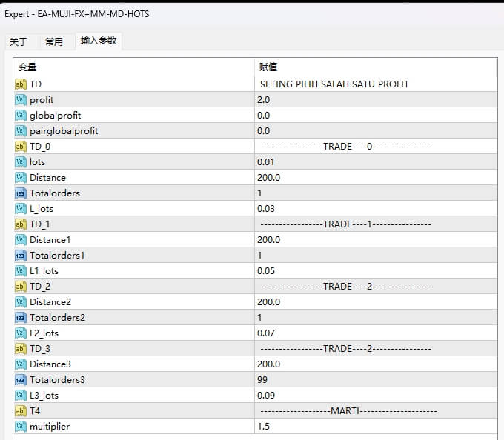Click the ab icon beside TD_3
The height and width of the screenshot is (440, 504).
(20, 348)
